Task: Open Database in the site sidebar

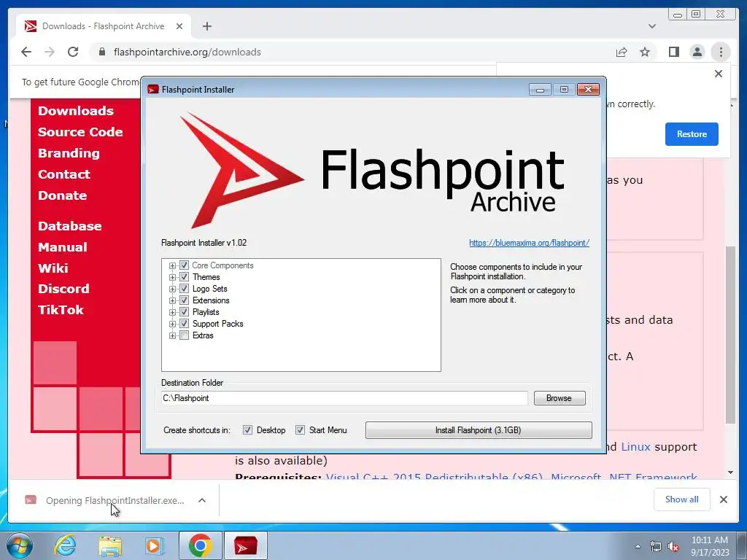Action: tap(69, 226)
